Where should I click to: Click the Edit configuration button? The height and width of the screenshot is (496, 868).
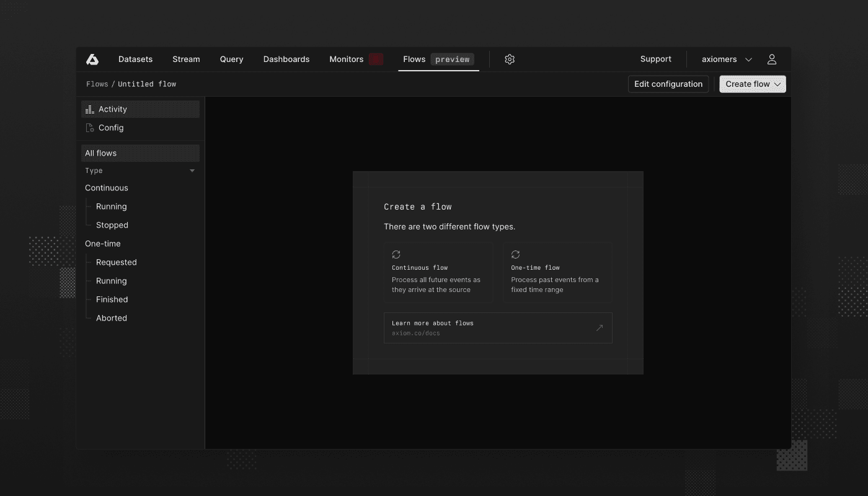[x=668, y=84]
